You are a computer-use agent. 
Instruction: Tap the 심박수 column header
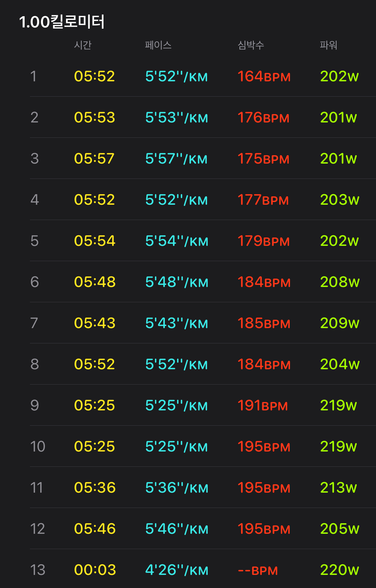click(x=251, y=45)
